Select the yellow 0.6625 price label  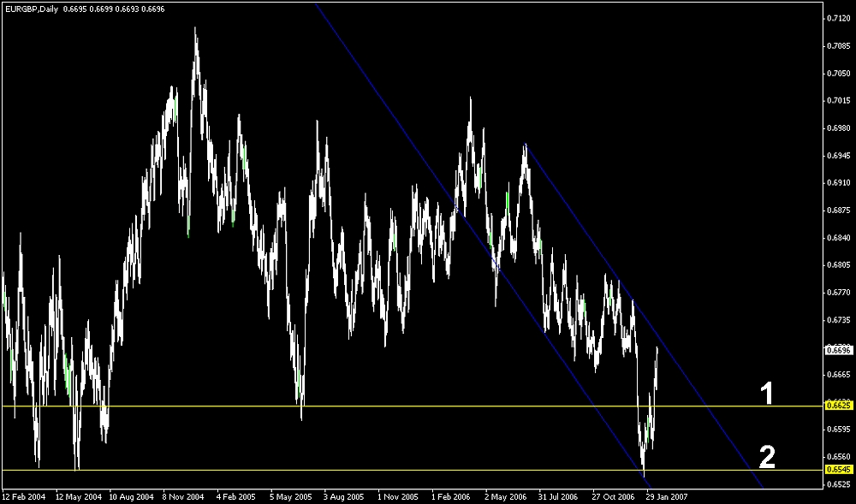836,406
